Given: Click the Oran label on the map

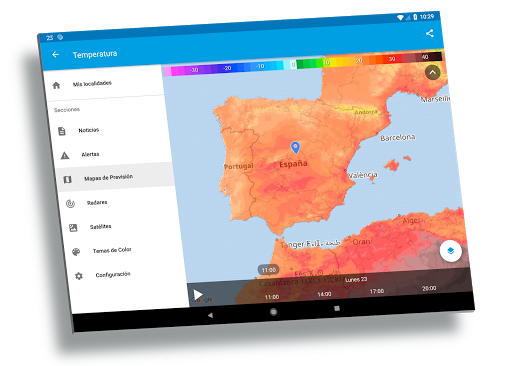Looking at the screenshot, I should click(361, 242).
